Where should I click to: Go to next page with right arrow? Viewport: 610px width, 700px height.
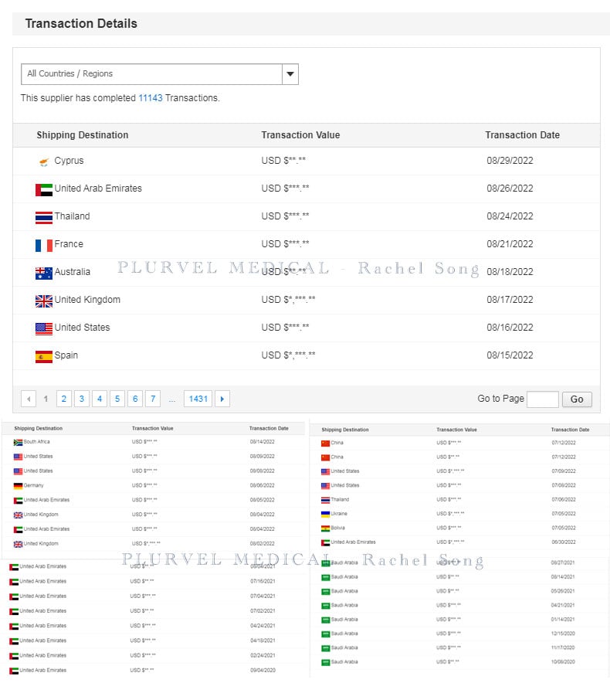coord(222,399)
